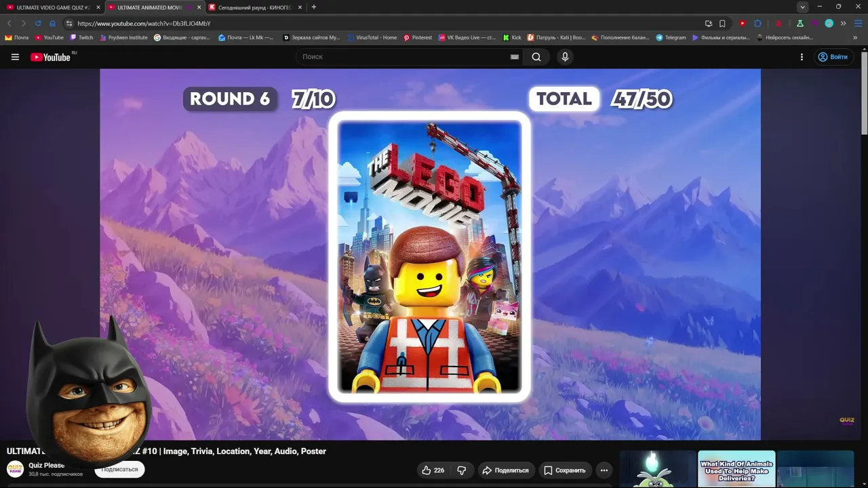Close the ULTIMATE VIDEO GAME QUIZ tab
Viewport: 868px width, 488px height.
[98, 7]
